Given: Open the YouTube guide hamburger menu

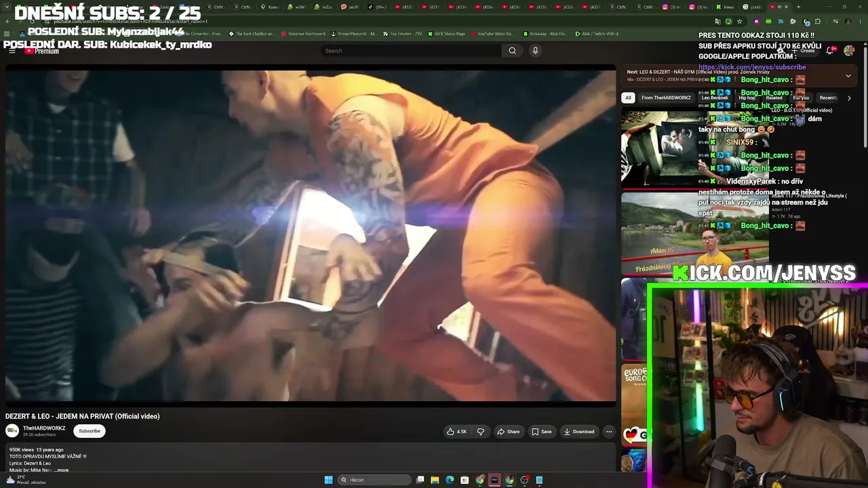Looking at the screenshot, I should 12,51.
